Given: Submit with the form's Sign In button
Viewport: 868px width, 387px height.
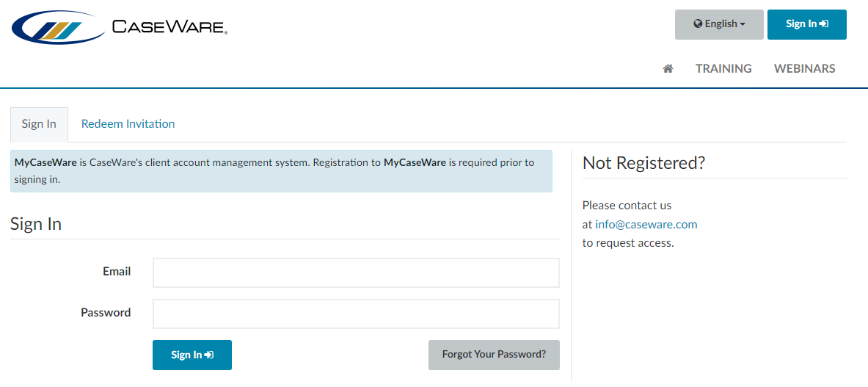Looking at the screenshot, I should [192, 355].
